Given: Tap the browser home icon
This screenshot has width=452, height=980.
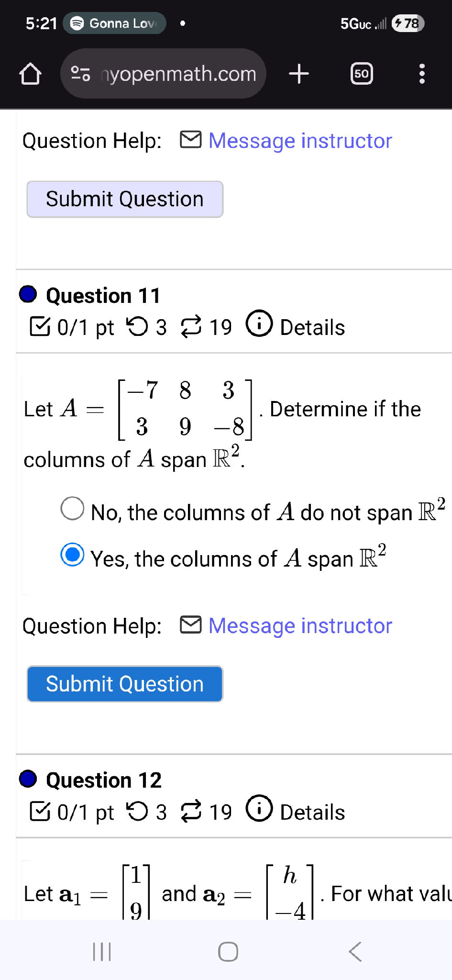Looking at the screenshot, I should pos(30,74).
